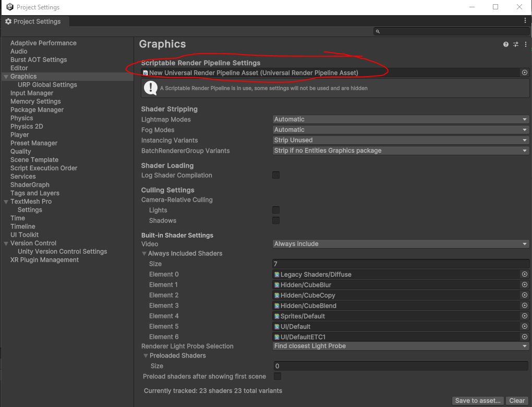Collapse the Always Included Shaders list
The height and width of the screenshot is (407, 532).
click(144, 253)
